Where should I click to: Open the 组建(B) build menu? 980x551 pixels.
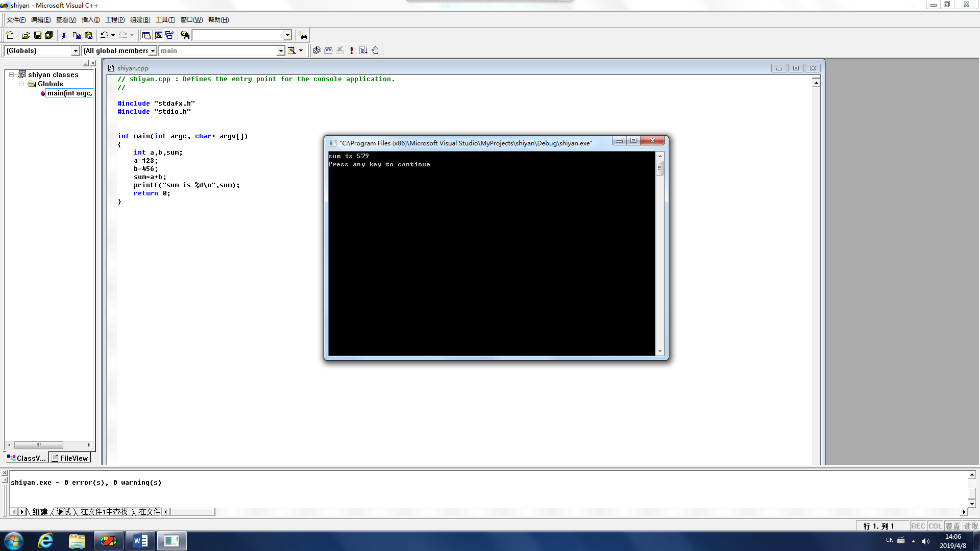pos(140,20)
